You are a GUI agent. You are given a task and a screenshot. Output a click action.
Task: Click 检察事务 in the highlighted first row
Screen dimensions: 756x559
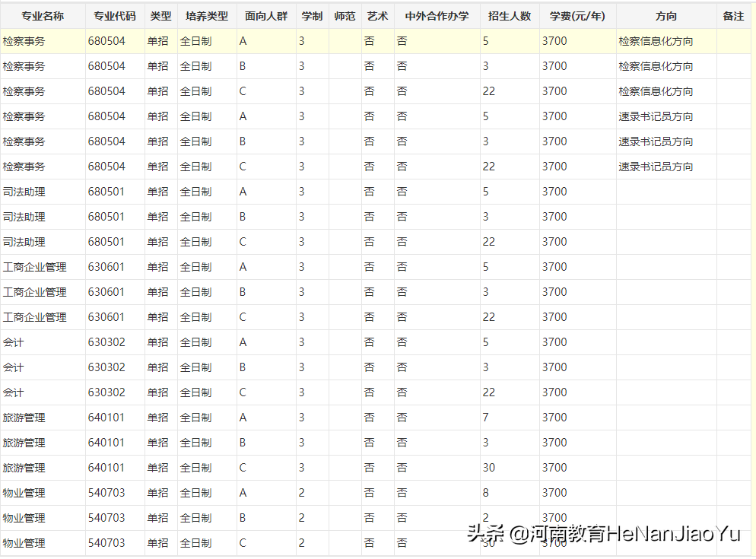pyautogui.click(x=24, y=42)
